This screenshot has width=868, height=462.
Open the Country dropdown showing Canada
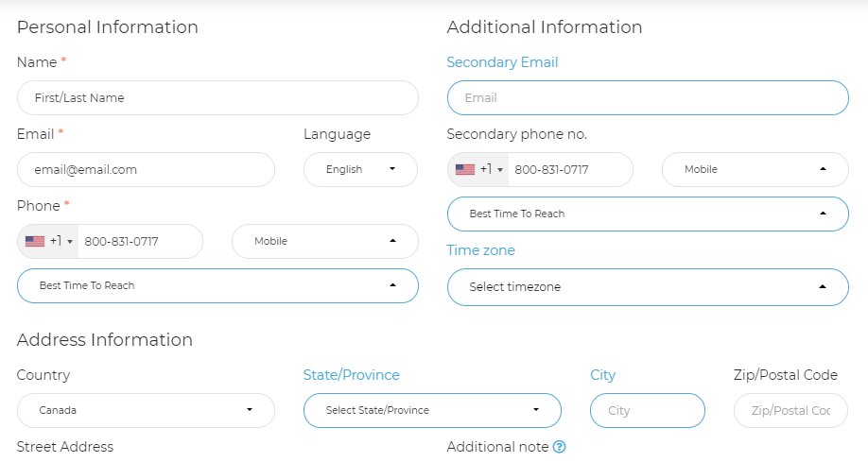(146, 411)
